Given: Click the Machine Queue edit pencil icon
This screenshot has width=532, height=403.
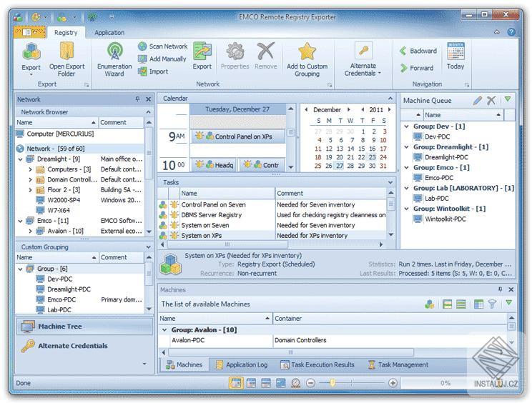Looking at the screenshot, I should click(477, 100).
